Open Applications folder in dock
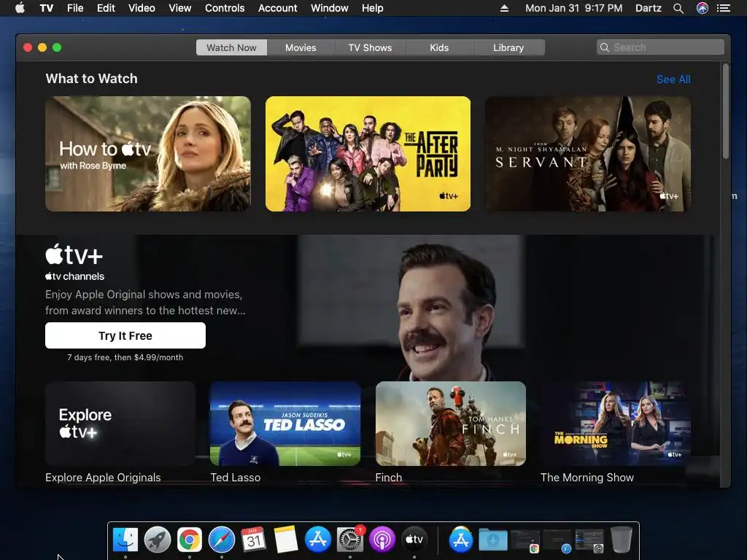 coord(461,540)
